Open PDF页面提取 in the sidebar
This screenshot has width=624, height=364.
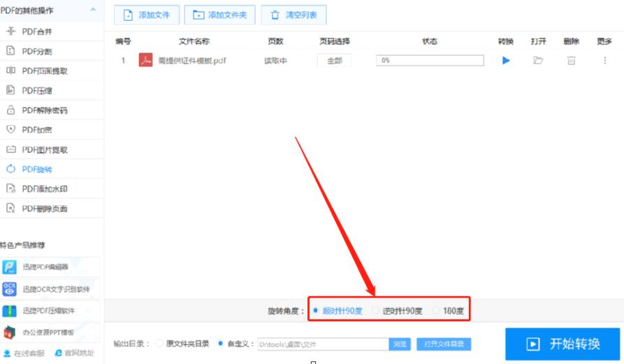52,71
